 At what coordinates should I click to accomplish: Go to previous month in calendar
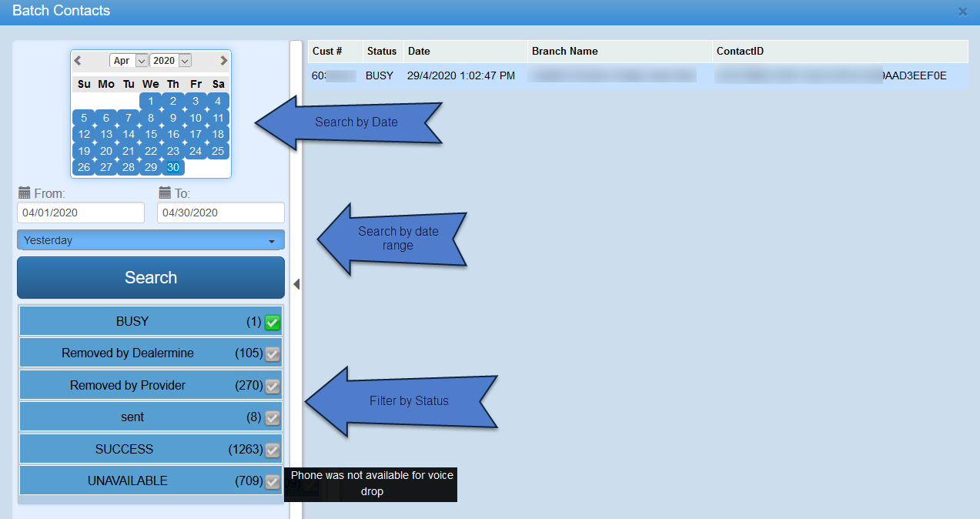pos(78,61)
